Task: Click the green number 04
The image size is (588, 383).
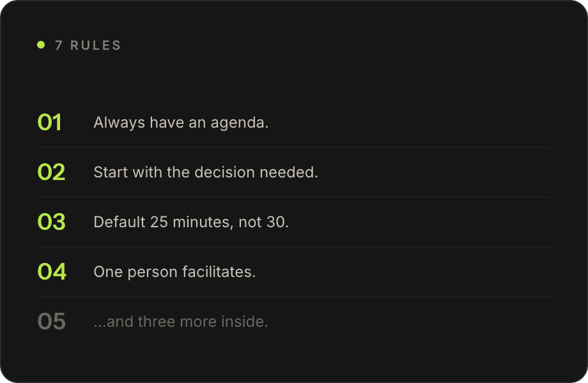Action: click(52, 272)
